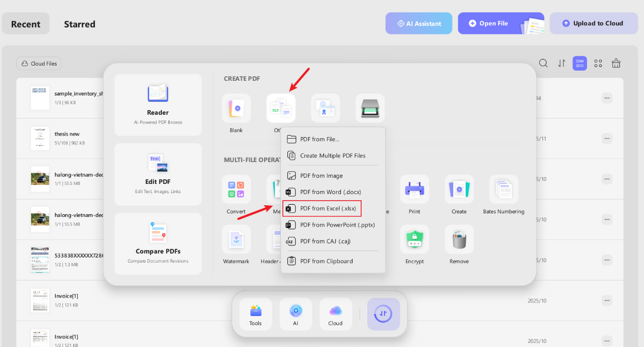The height and width of the screenshot is (347, 644).
Task: Open the Remove tool
Action: [x=459, y=239]
